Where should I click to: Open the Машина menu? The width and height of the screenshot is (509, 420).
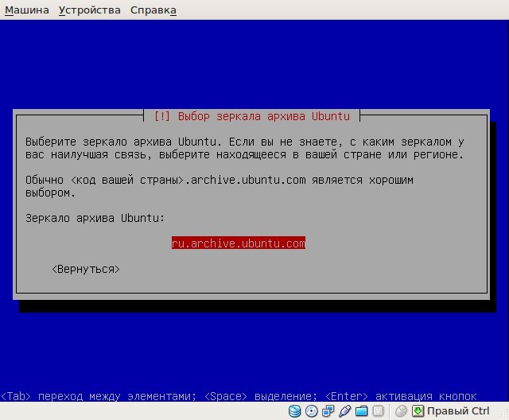[27, 10]
